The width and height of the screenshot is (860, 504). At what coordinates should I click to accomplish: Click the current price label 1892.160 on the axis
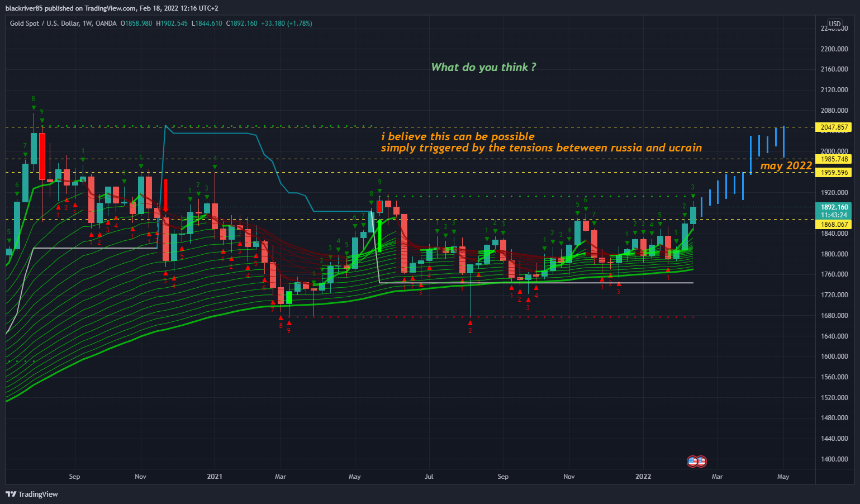click(834, 207)
